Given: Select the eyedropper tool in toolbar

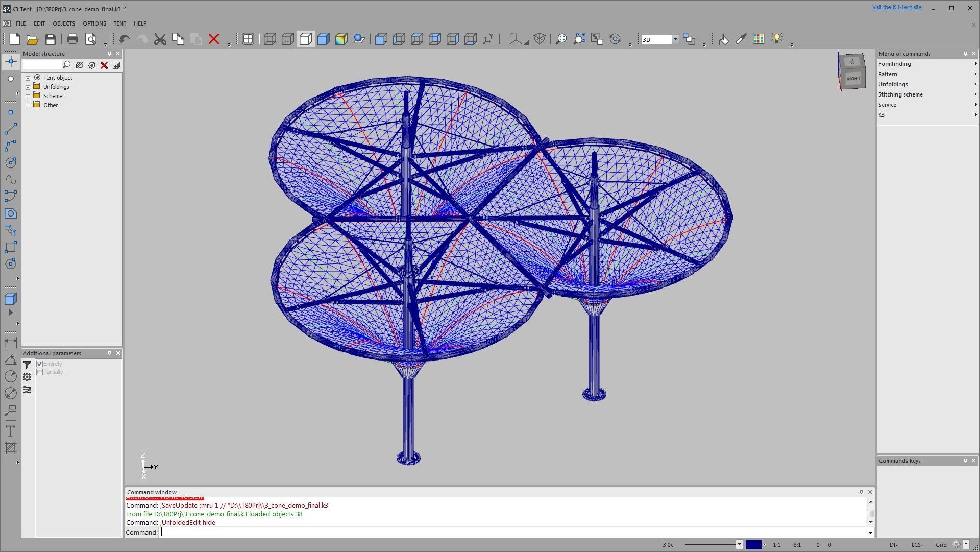Looking at the screenshot, I should (x=741, y=39).
